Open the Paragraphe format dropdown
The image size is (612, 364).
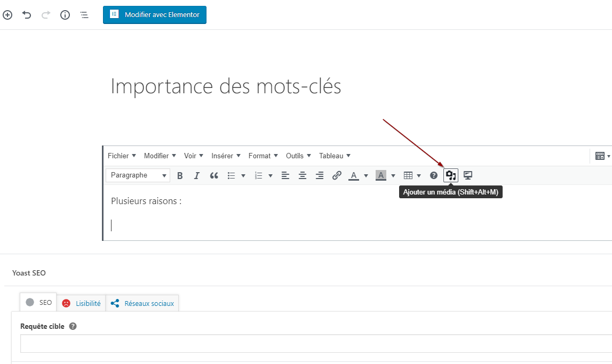138,175
